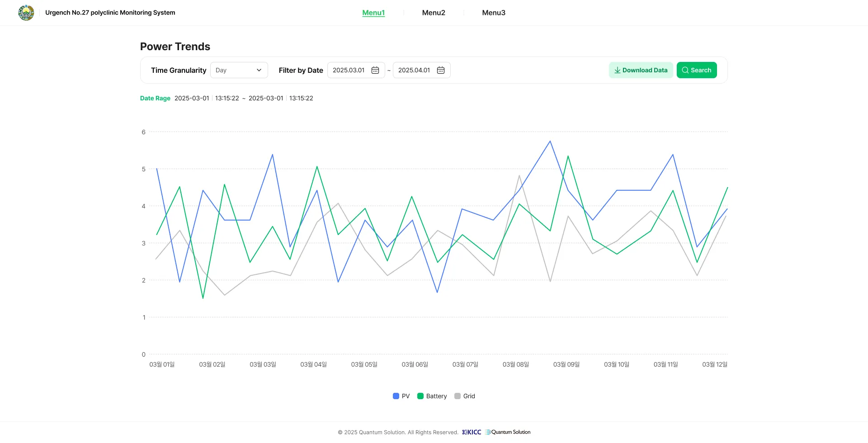Click the Download Data button

pyautogui.click(x=641, y=70)
